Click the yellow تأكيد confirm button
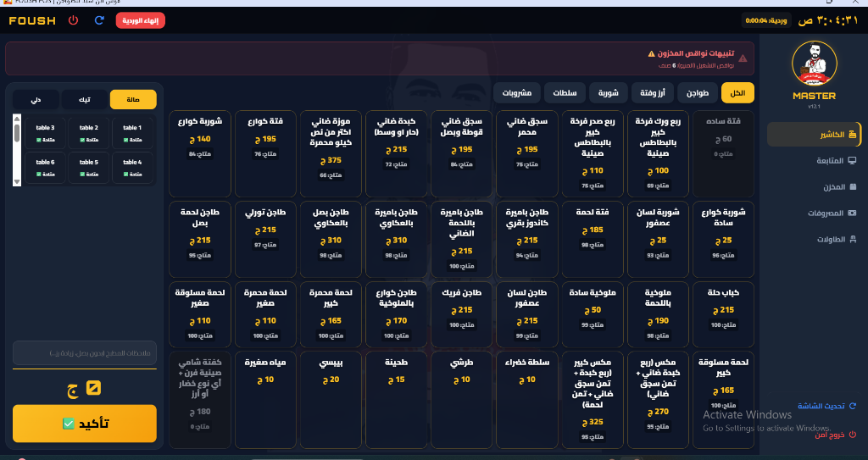The image size is (868, 460). [85, 424]
